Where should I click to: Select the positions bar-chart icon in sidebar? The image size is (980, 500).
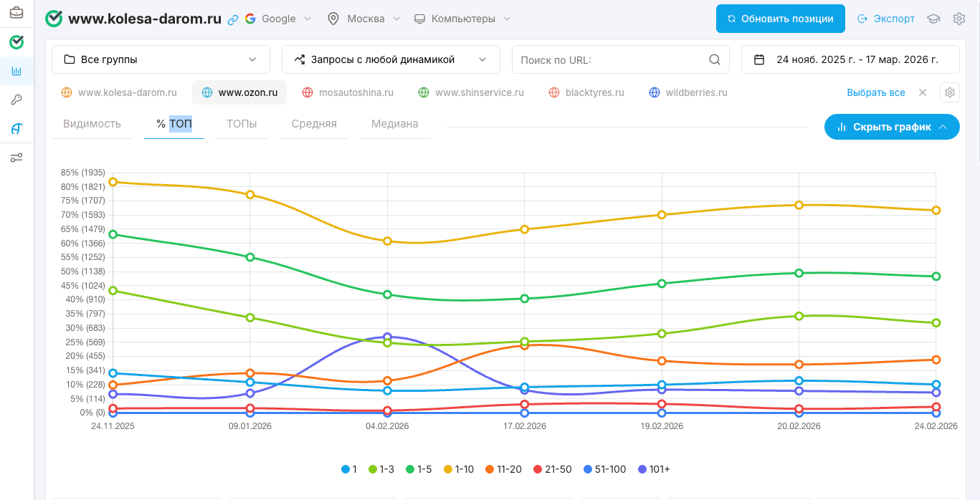click(16, 71)
